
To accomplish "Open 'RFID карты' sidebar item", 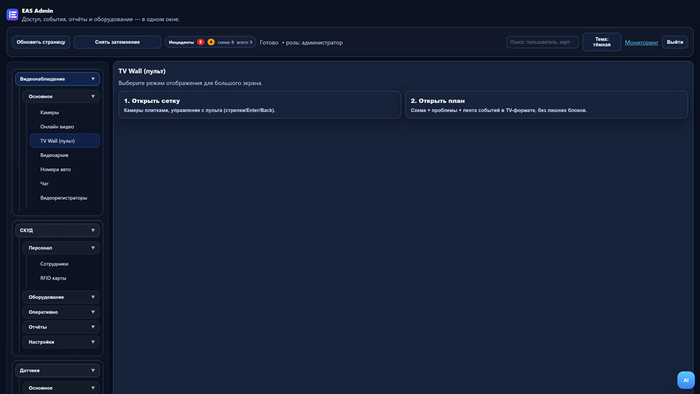I will [x=65, y=278].
